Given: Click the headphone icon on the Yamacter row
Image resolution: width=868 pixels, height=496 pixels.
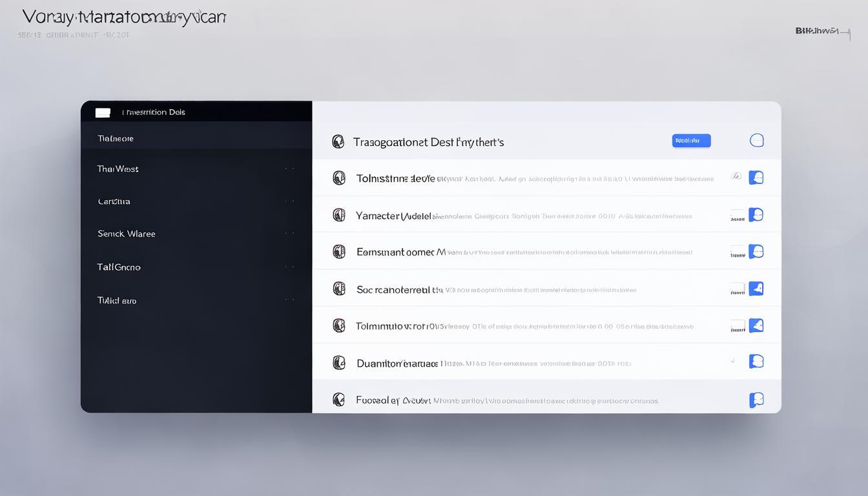Looking at the screenshot, I should 338,215.
